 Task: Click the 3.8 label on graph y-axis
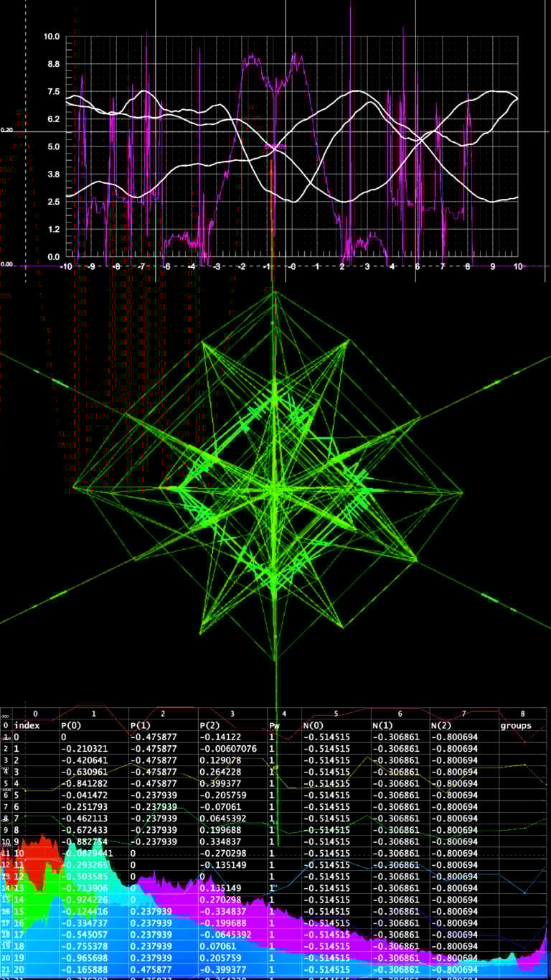coord(54,174)
